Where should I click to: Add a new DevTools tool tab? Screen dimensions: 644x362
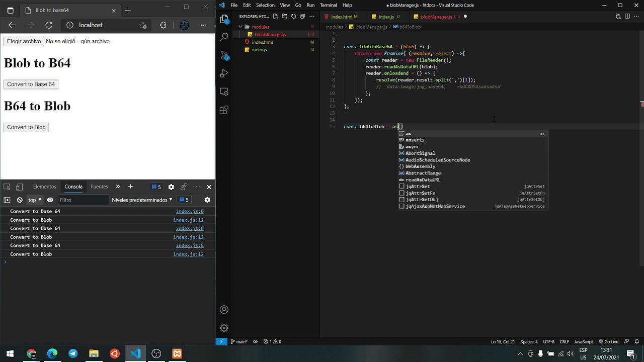pos(130,187)
